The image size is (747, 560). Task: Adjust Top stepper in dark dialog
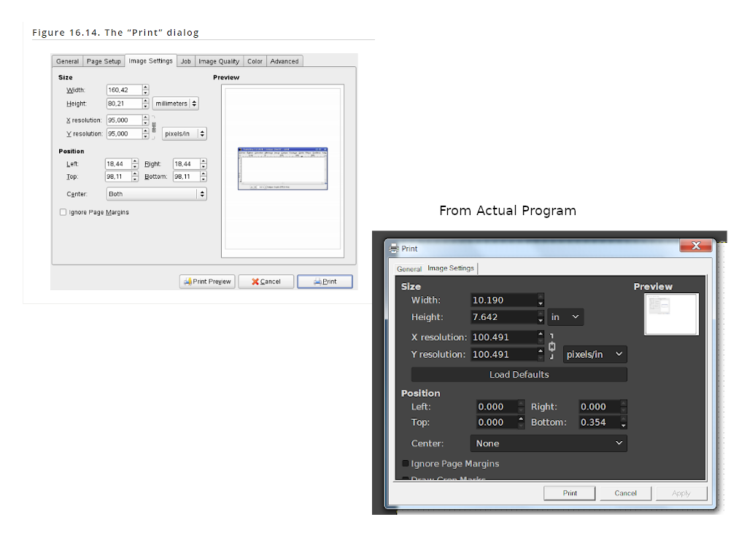tap(521, 422)
